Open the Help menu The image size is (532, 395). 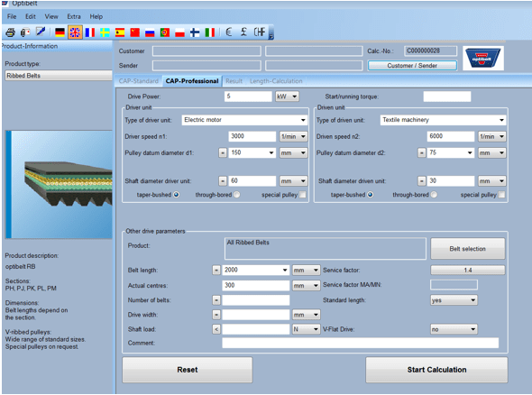tap(96, 16)
